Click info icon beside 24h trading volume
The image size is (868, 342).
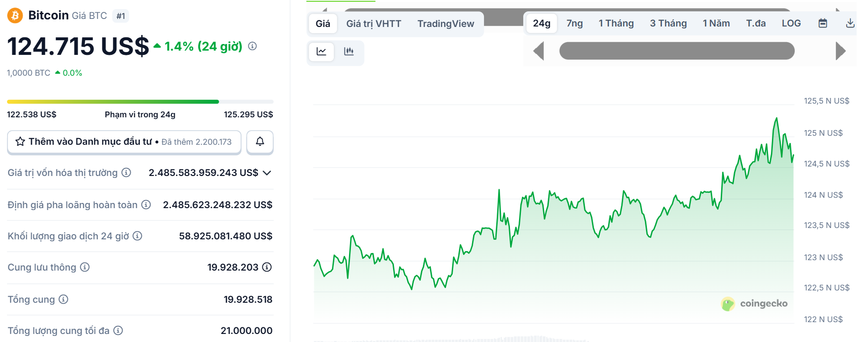137,236
